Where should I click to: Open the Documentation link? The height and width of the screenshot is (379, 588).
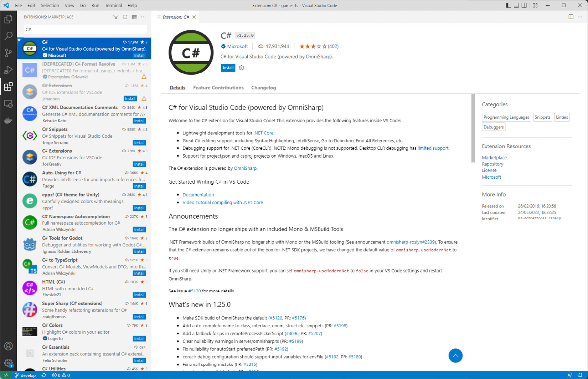tap(198, 195)
